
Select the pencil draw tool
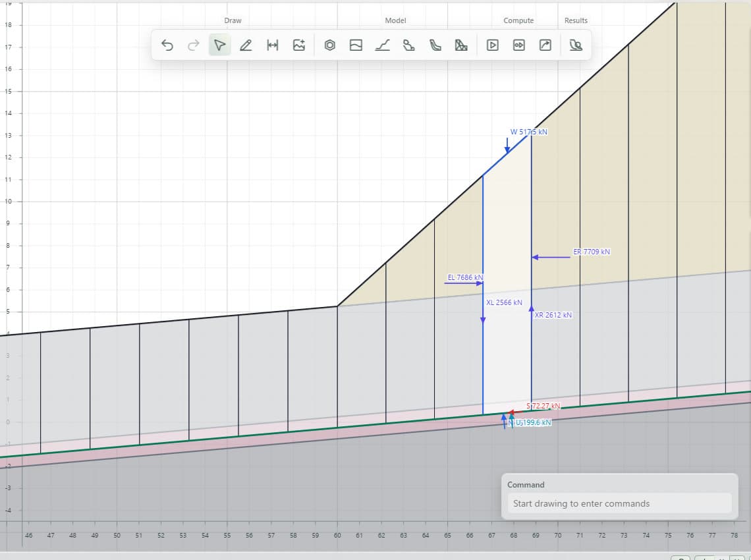246,45
